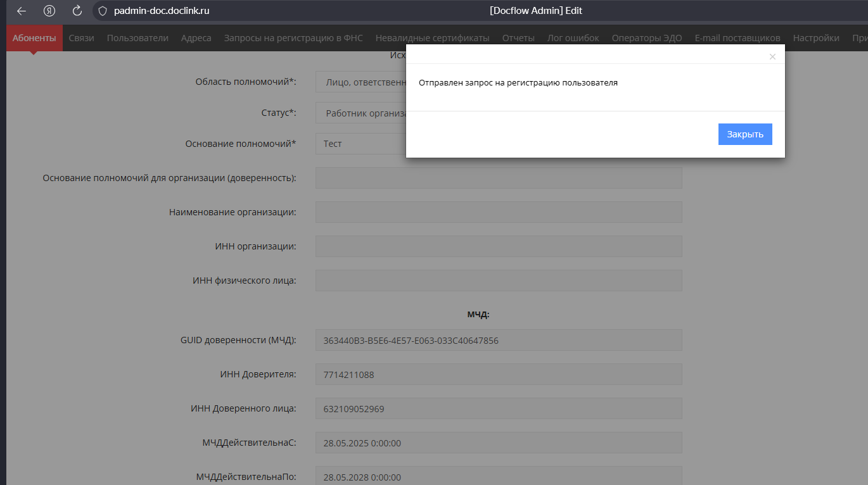Image resolution: width=868 pixels, height=485 pixels.
Task: Click the ИНН Доверенного лица label
Action: [x=243, y=408]
